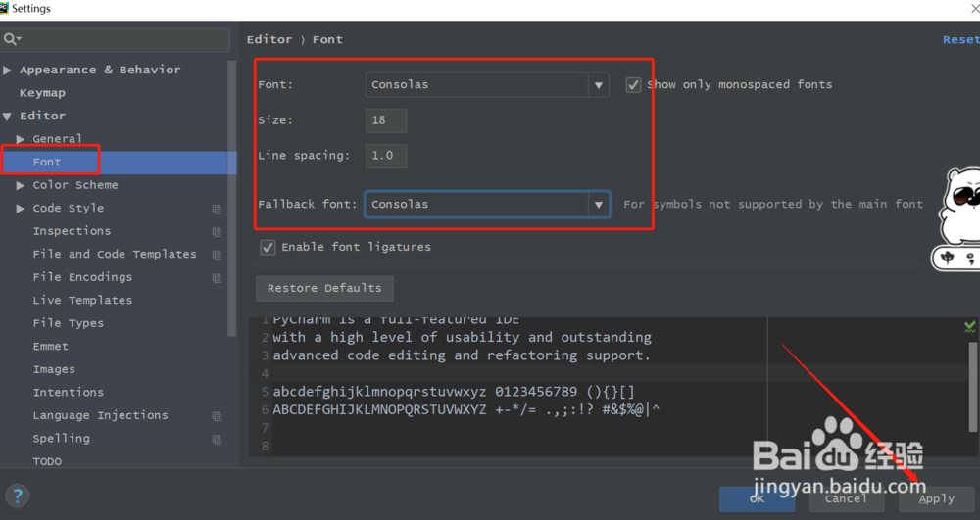Open the Font dropdown showing Consolas
The width and height of the screenshot is (980, 520).
(x=487, y=85)
